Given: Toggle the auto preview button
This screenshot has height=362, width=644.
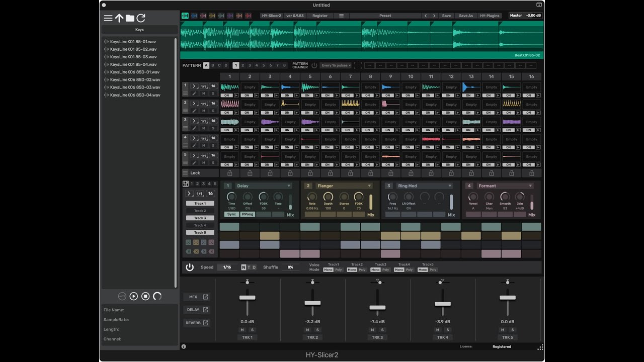Looking at the screenshot, I should point(122,296).
